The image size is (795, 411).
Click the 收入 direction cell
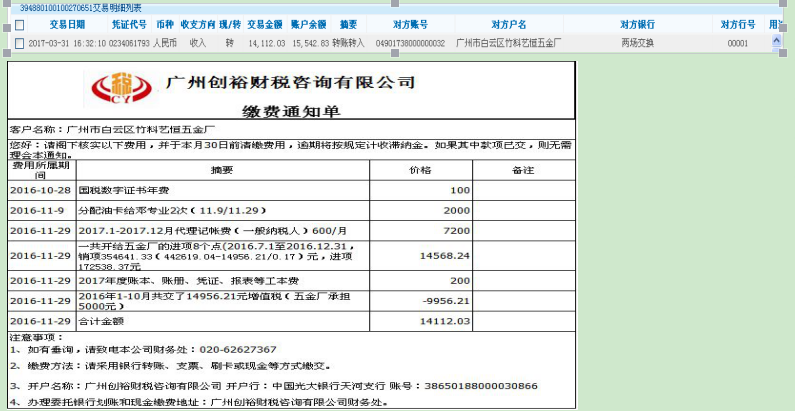[198, 44]
